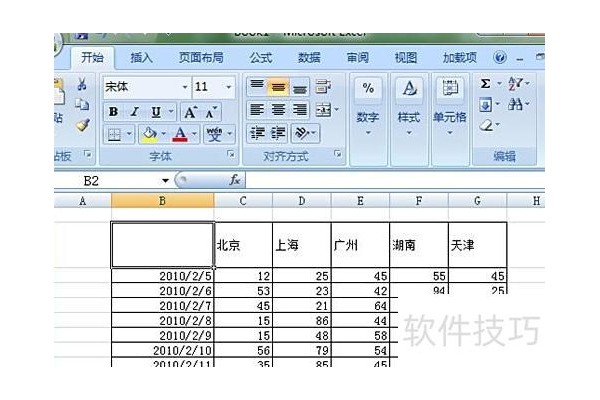The height and width of the screenshot is (400, 600).
Task: Open clipboard pane launcher
Action: 88,154
